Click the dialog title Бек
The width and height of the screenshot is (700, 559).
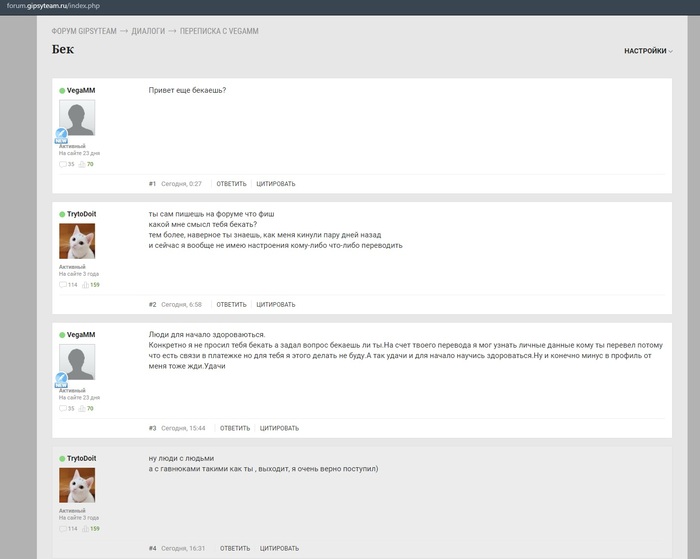[x=63, y=49]
